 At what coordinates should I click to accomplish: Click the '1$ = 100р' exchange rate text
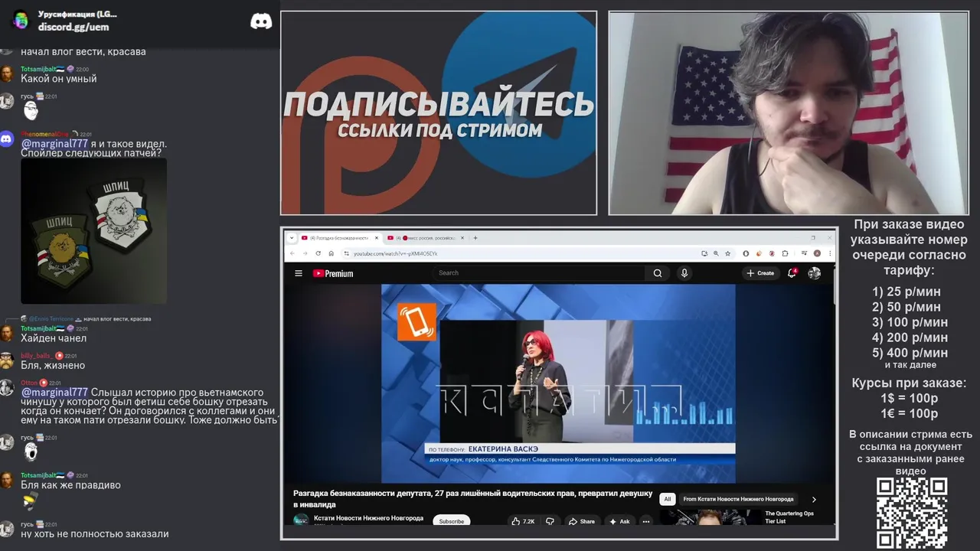[910, 398]
